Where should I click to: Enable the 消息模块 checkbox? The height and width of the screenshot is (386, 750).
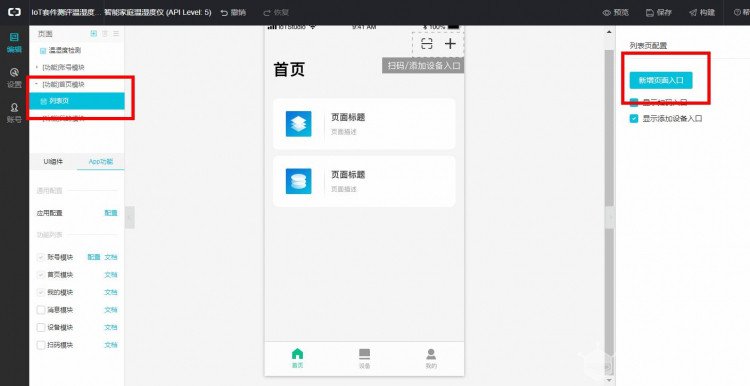41,310
